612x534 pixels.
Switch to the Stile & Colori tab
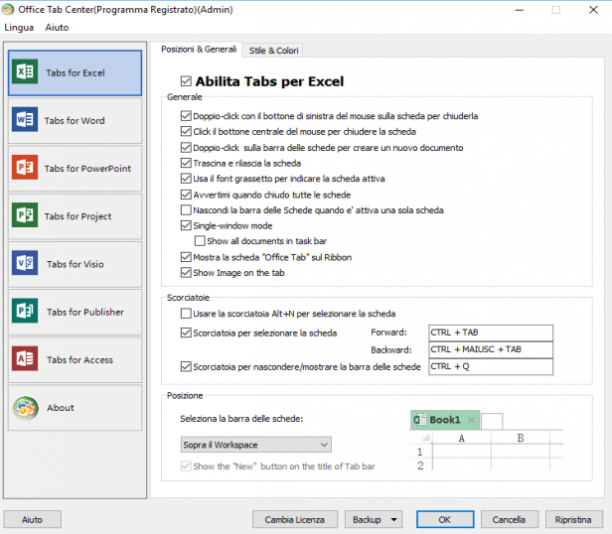[273, 50]
